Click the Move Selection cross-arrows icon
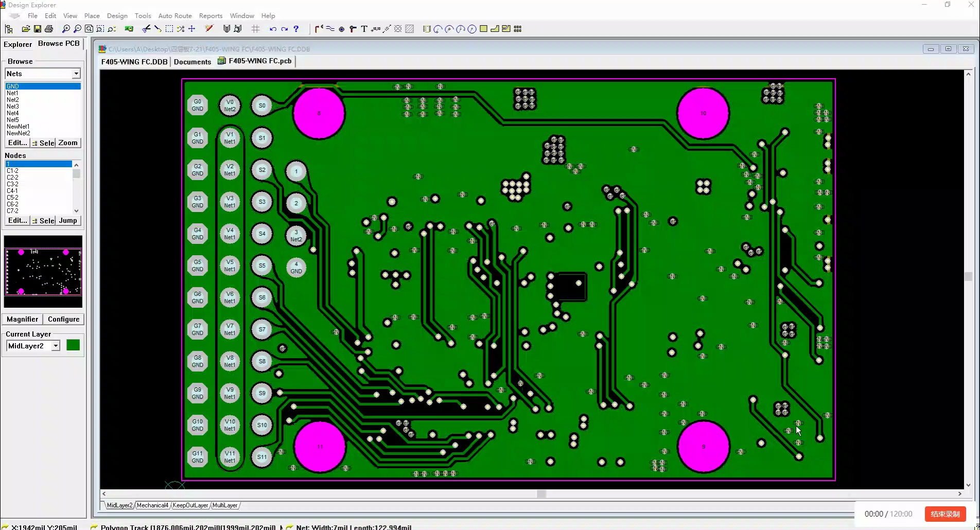This screenshot has height=530, width=980. point(192,29)
